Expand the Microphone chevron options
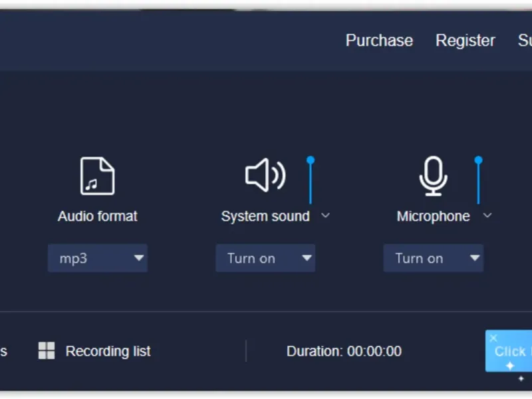Image resolution: width=532 pixels, height=399 pixels. coord(487,215)
